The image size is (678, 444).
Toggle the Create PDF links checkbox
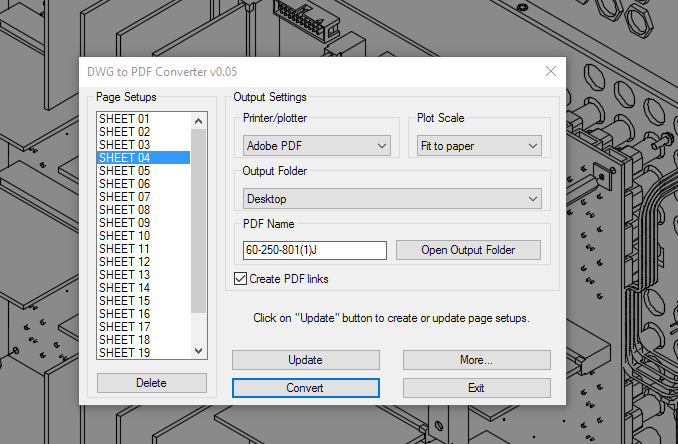point(240,278)
